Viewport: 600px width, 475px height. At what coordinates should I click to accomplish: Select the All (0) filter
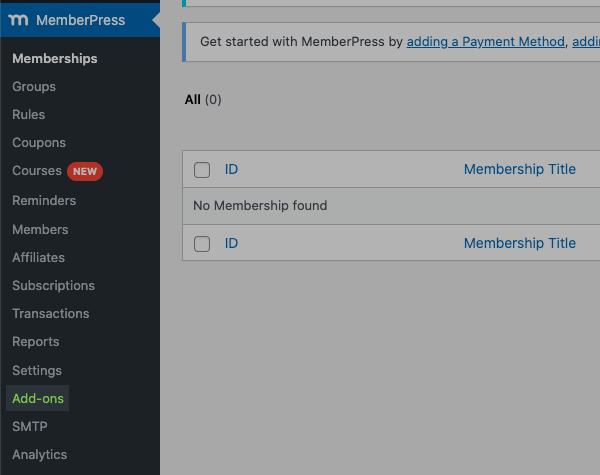point(203,100)
